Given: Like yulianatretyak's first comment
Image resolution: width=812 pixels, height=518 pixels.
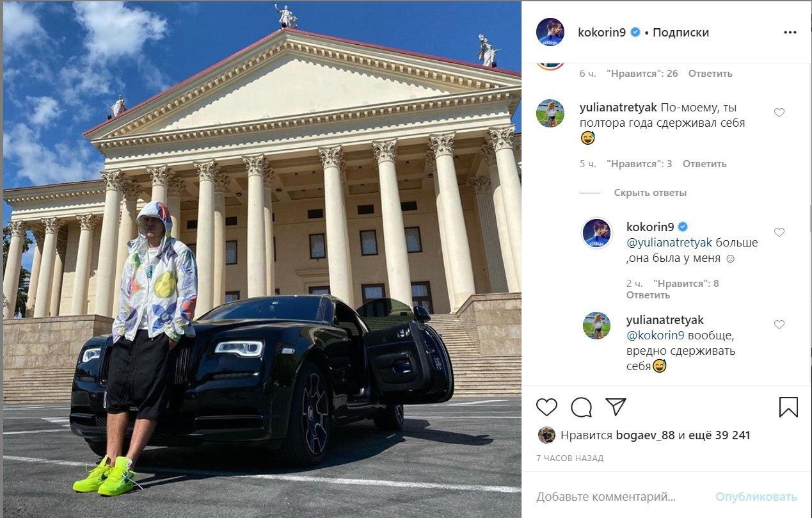Looking at the screenshot, I should (779, 113).
